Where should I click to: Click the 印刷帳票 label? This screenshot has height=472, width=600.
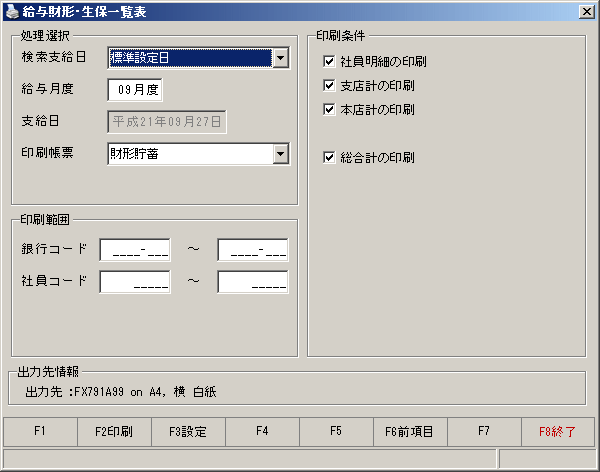47,153
